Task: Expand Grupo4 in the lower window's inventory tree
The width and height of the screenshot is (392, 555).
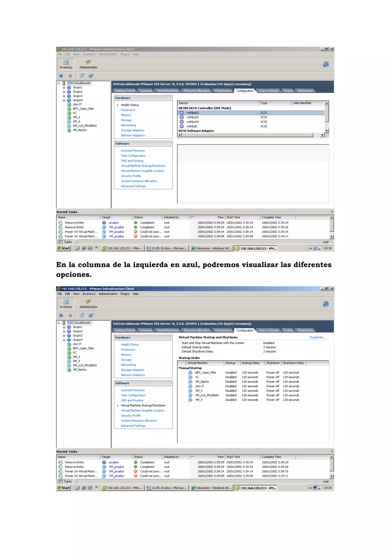Action: pos(64,340)
